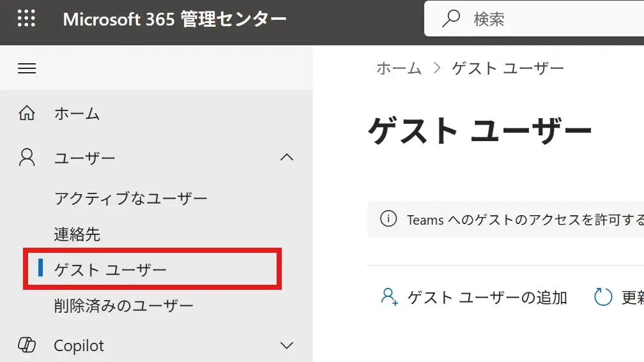Collapse navigation with the hamburger menu icon

point(27,68)
